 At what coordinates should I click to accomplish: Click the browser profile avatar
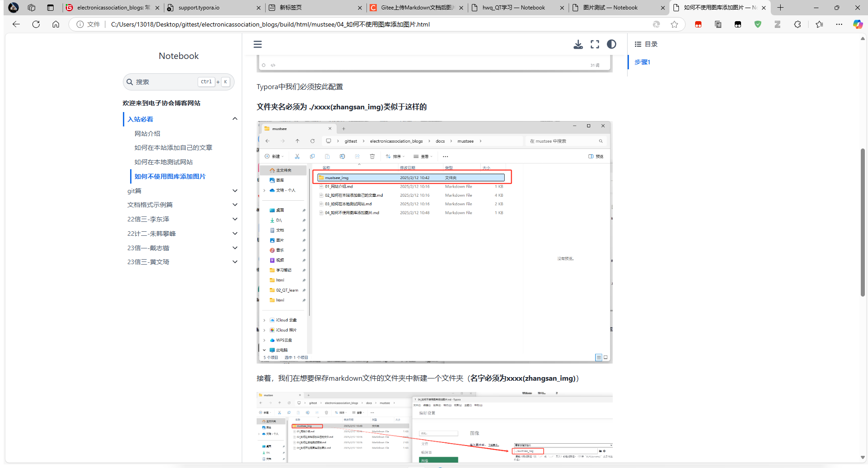pyautogui.click(x=14, y=8)
